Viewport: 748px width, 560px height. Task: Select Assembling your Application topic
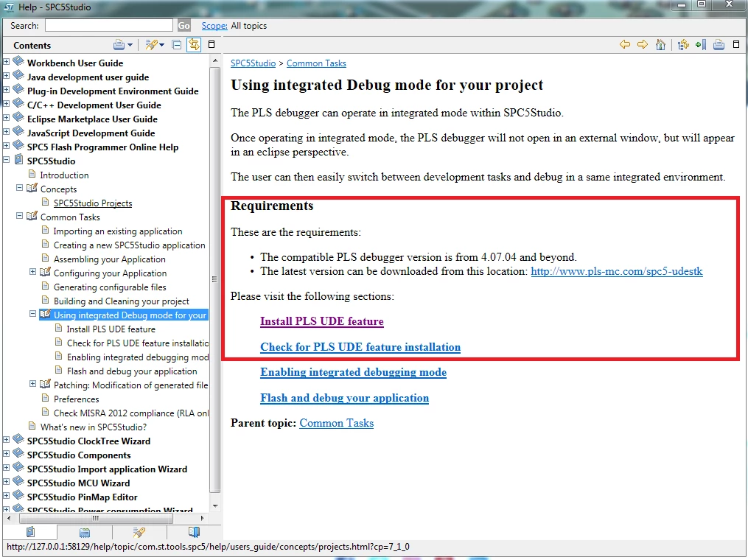[x=109, y=259]
